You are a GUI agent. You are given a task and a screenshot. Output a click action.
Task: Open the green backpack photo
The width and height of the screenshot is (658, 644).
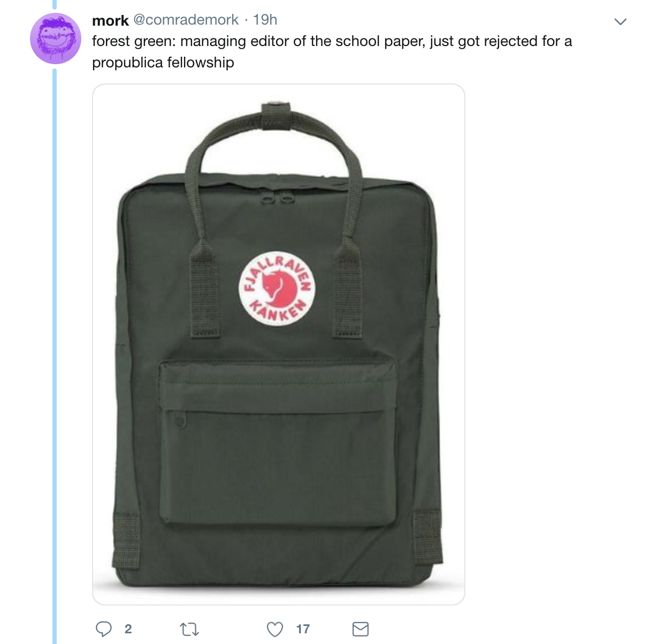(x=279, y=344)
